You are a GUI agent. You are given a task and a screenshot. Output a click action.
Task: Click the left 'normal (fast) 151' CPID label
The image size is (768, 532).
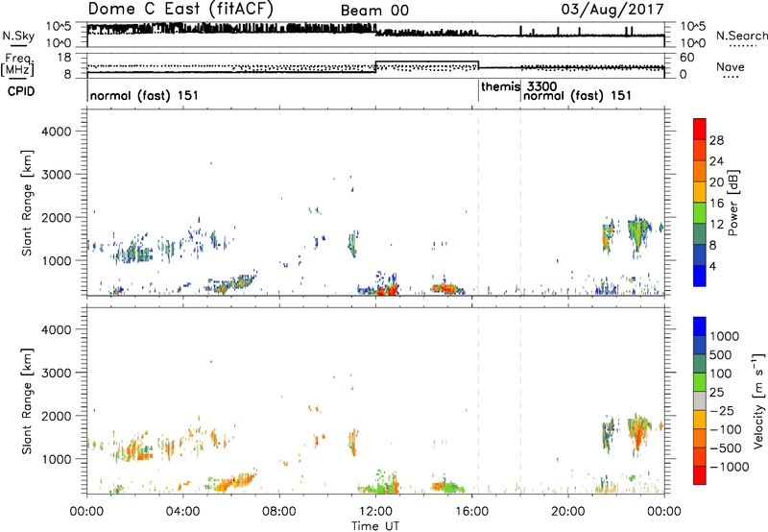pos(144,95)
